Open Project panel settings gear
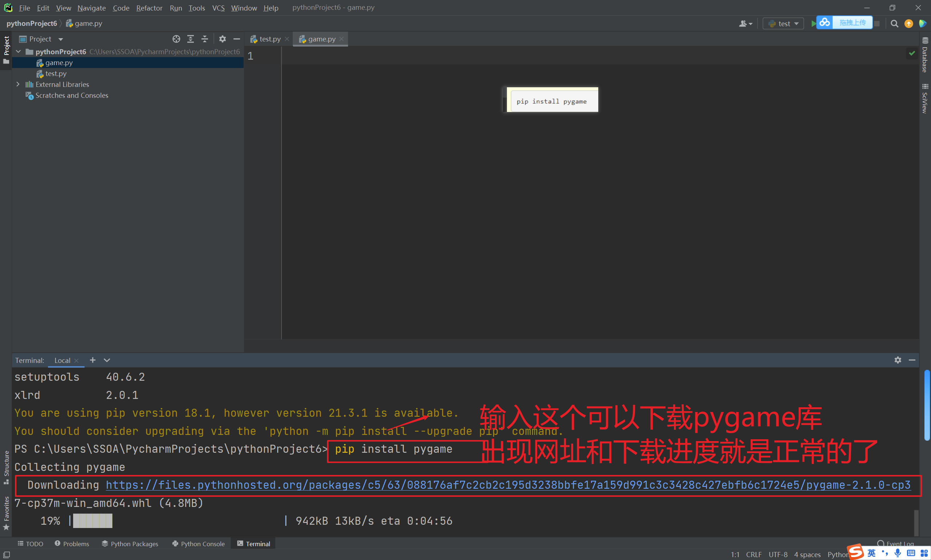The image size is (931, 560). point(222,39)
